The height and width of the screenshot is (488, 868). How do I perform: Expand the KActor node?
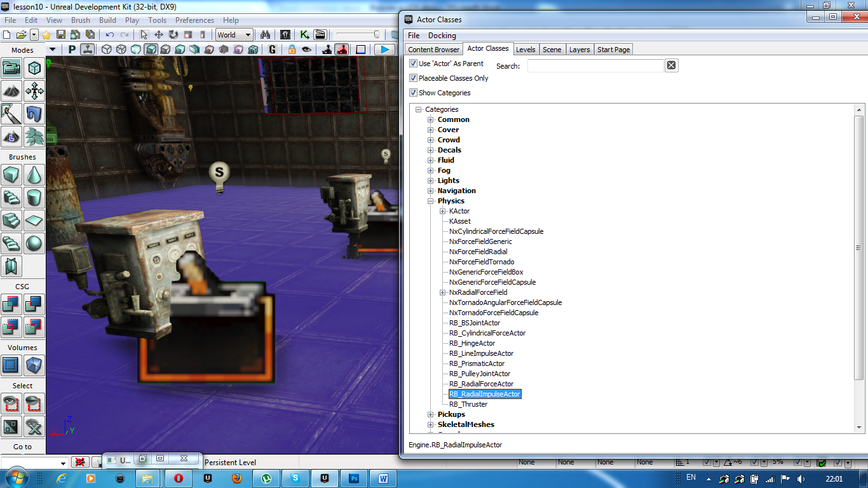point(442,211)
